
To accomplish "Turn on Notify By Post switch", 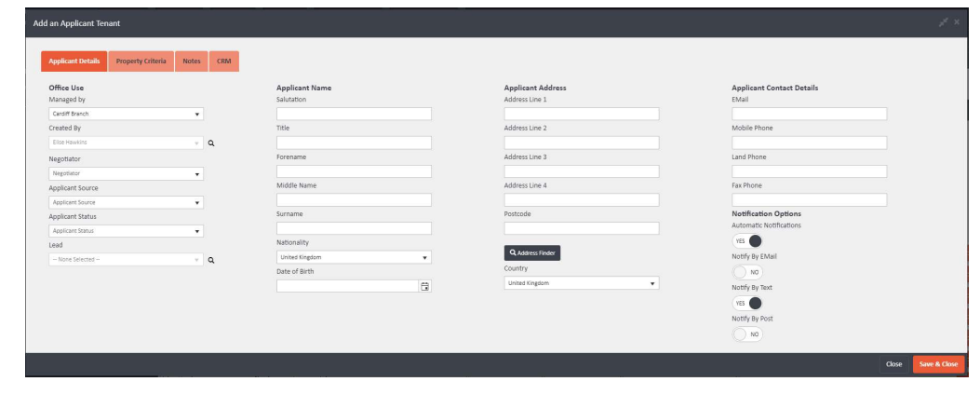I will pyautogui.click(x=747, y=334).
